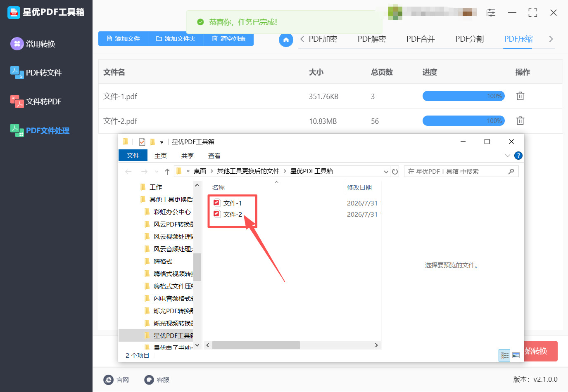Switch to the PDF分割 tab

tap(469, 39)
